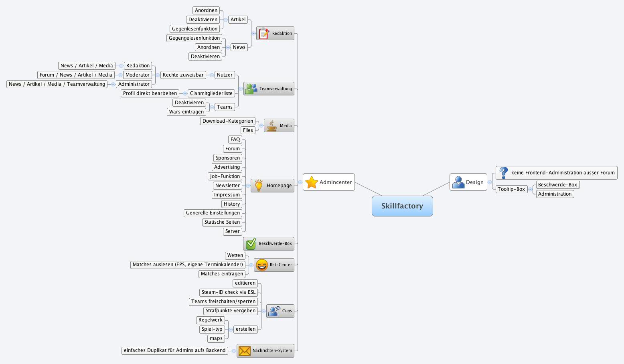Click the people icon on the Design node
624x364 pixels.
458,182
